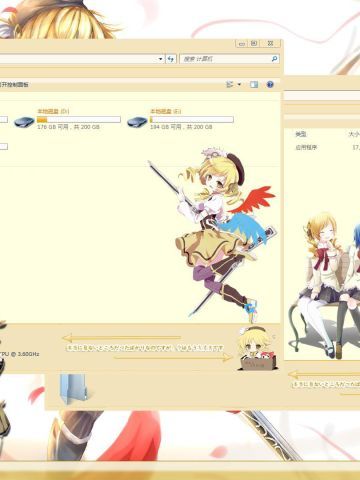The height and width of the screenshot is (480, 360).
Task: Click the 本地磁盘 (D:) drive label
Action: point(53,111)
